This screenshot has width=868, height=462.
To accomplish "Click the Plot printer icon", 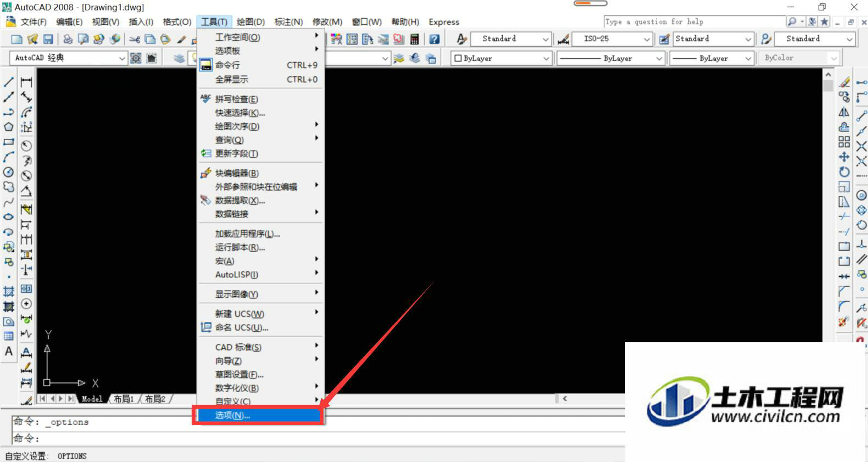I will coord(68,39).
